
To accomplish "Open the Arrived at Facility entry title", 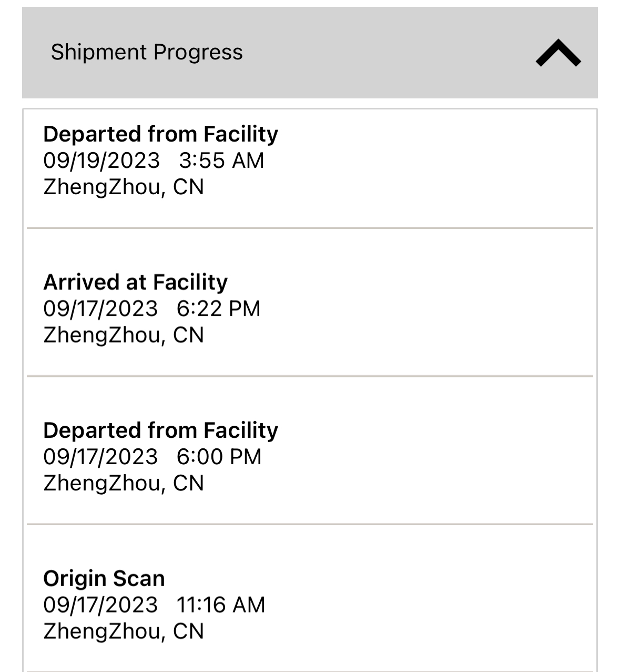I will point(135,282).
